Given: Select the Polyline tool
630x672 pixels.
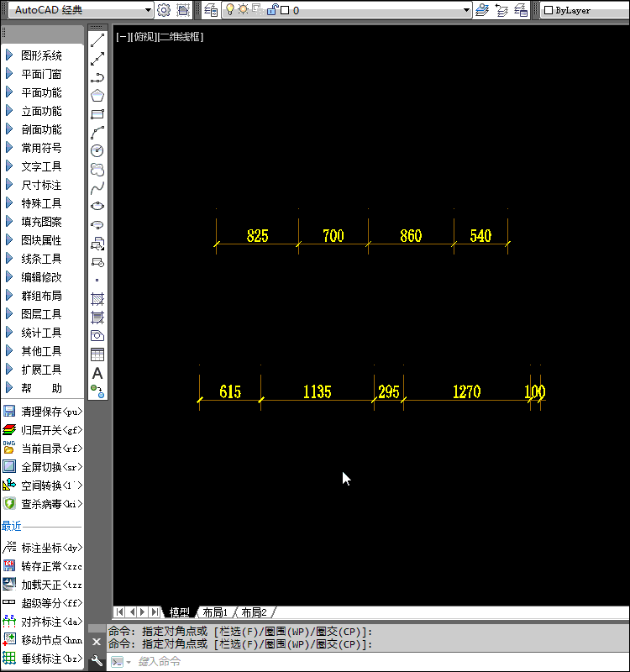Looking at the screenshot, I should click(97, 77).
